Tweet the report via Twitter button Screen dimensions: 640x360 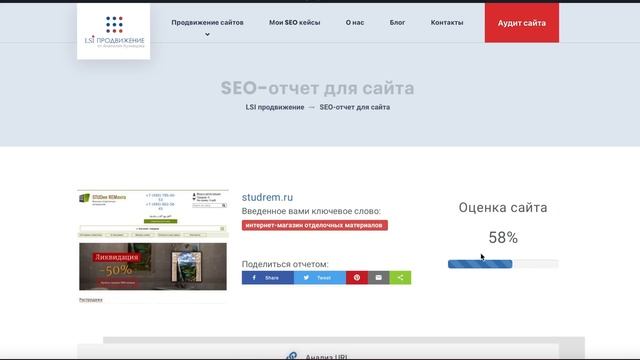(x=320, y=278)
